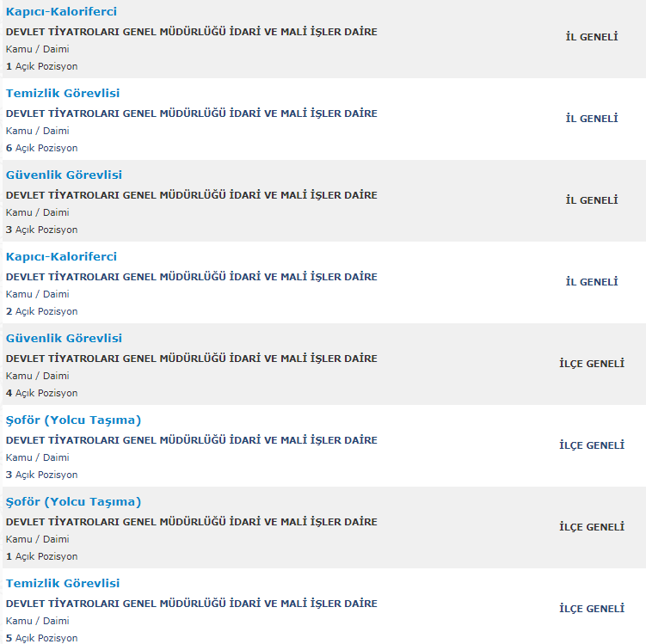Click "4 Açık Pozisyon" text under Güvenlik Görevlisi

(x=41, y=393)
